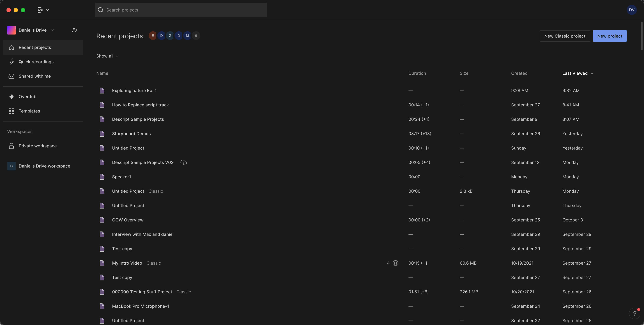Click the Z collaborator avatar
Viewport: 644px width, 325px height.
point(170,36)
